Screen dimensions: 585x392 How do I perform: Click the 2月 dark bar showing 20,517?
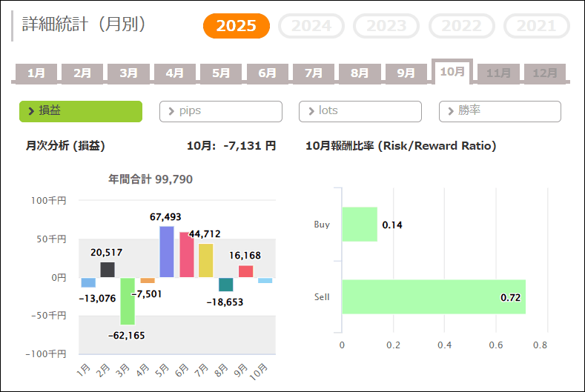(x=108, y=270)
